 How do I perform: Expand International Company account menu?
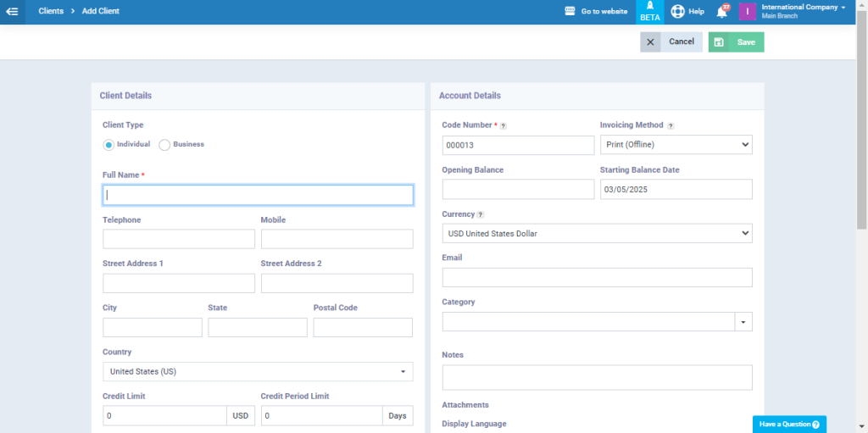804,11
